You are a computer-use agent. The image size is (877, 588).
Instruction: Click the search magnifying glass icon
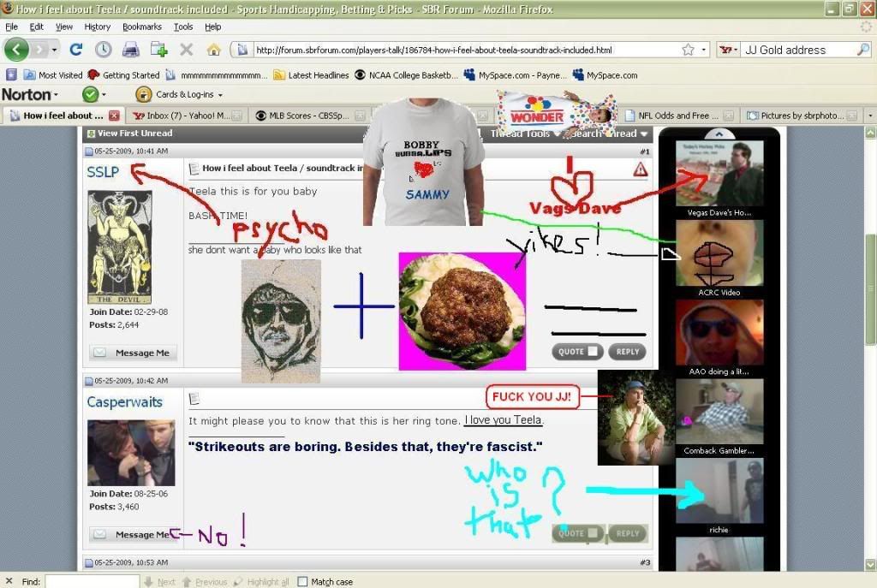pyautogui.click(x=862, y=50)
